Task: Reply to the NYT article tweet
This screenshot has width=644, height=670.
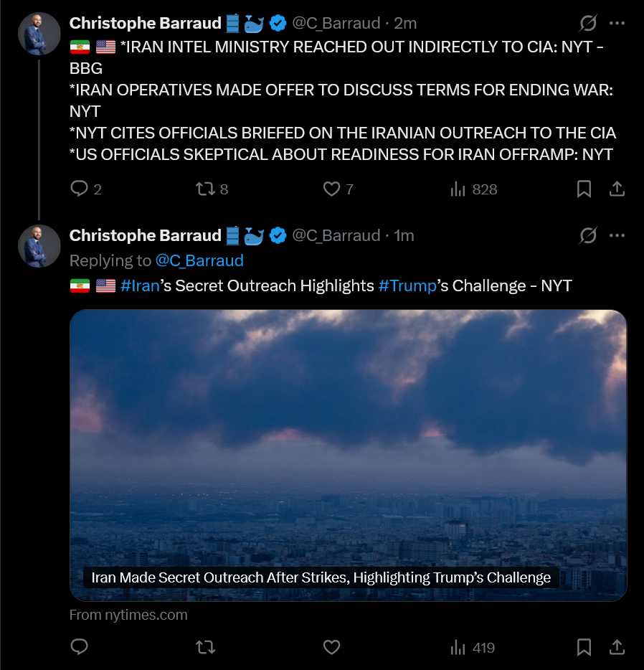Action: click(x=80, y=648)
